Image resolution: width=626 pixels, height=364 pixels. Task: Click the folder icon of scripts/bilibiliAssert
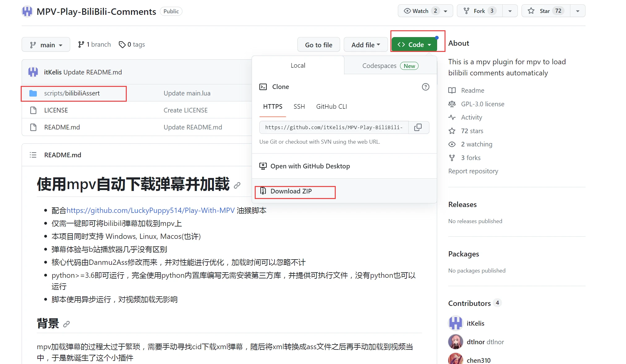tap(33, 93)
